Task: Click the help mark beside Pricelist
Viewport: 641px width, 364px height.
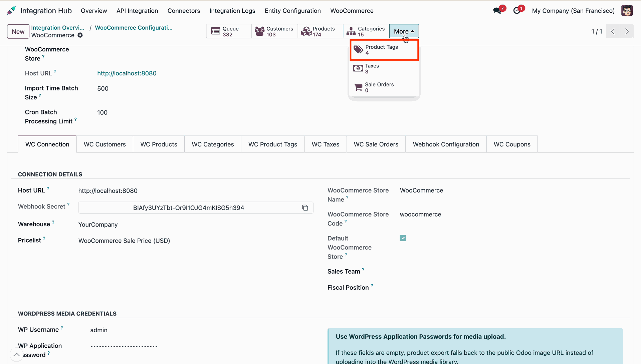Action: [x=44, y=238]
